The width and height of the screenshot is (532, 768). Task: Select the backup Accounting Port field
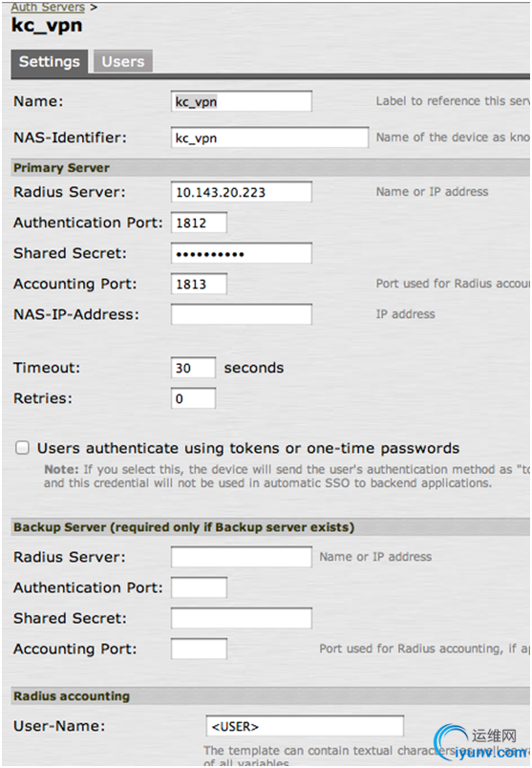(199, 649)
